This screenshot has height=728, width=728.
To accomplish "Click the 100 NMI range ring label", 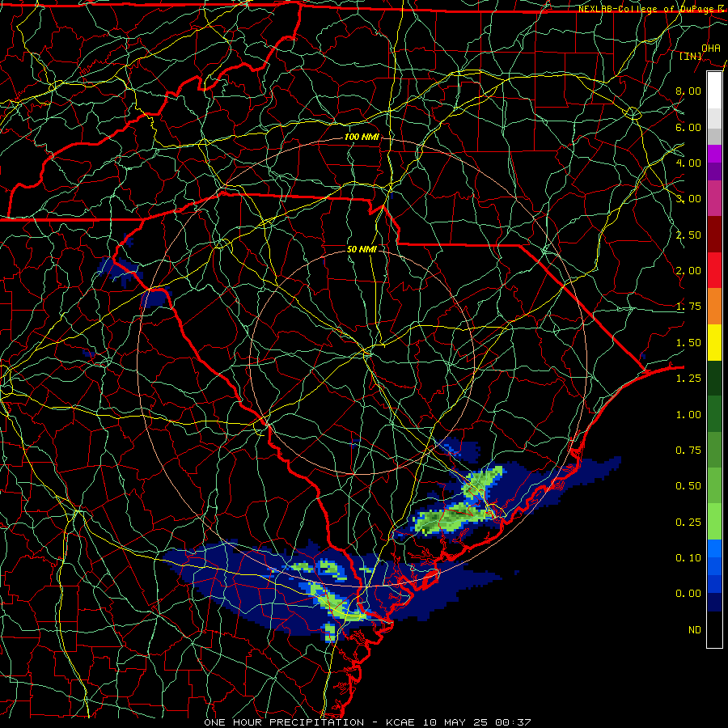I will point(362,137).
